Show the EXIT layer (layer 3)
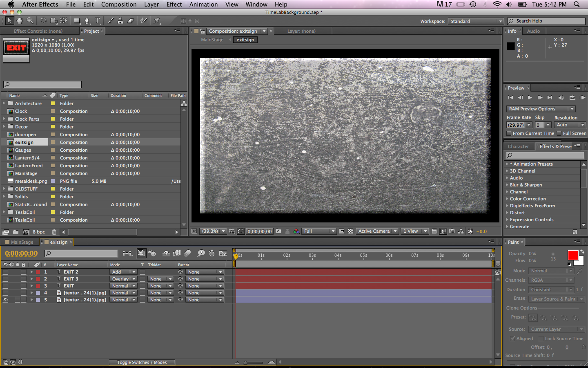The height and width of the screenshot is (368, 588). click(x=5, y=286)
